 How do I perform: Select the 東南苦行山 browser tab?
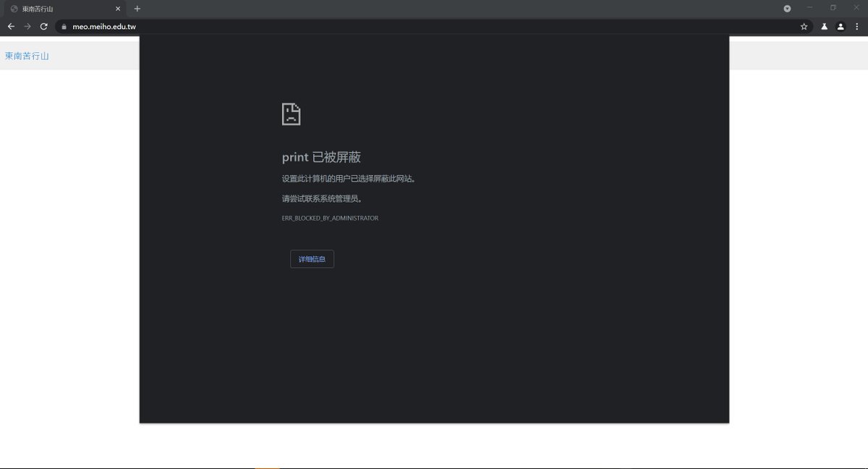(64, 9)
